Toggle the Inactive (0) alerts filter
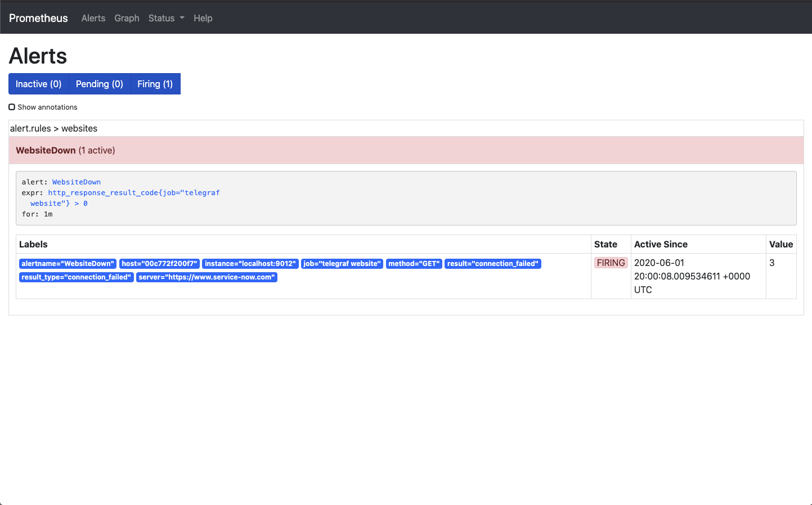812x505 pixels. (38, 83)
